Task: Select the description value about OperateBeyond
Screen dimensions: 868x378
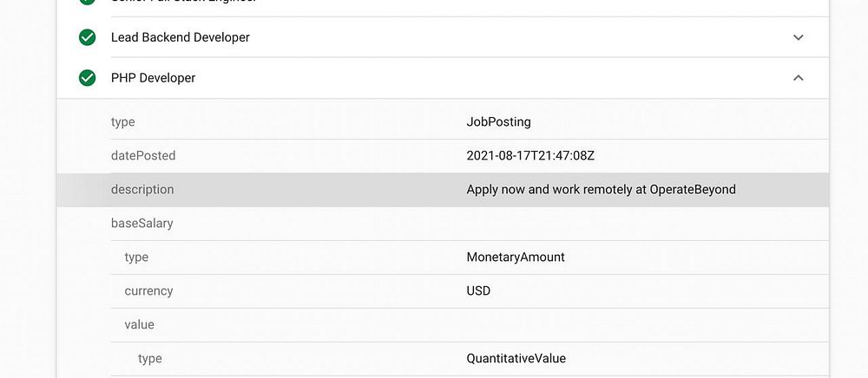Action: pos(601,189)
